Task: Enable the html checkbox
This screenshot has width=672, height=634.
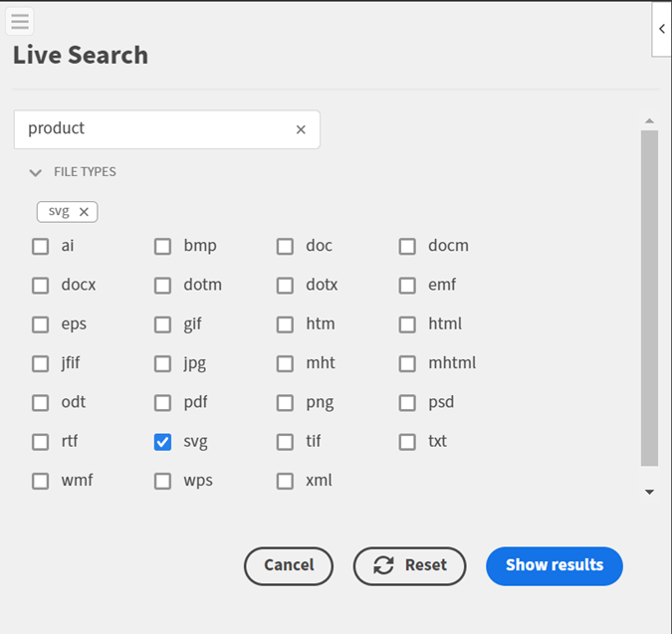Action: click(x=407, y=324)
